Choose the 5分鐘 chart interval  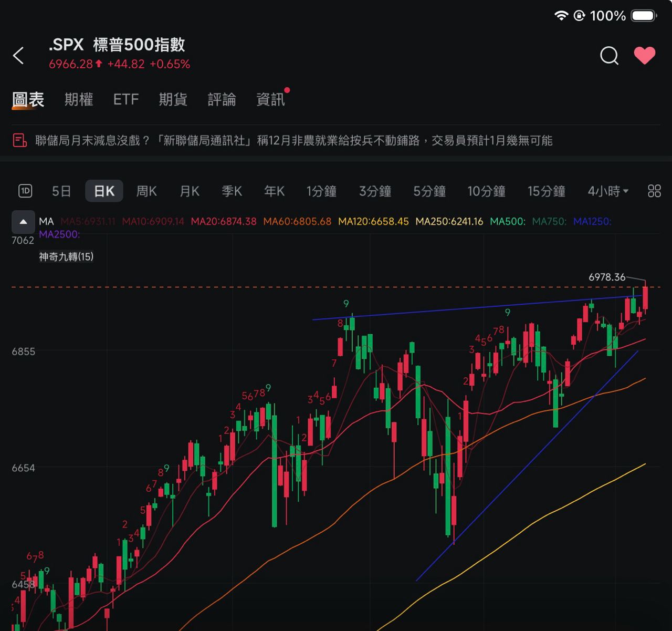[429, 191]
